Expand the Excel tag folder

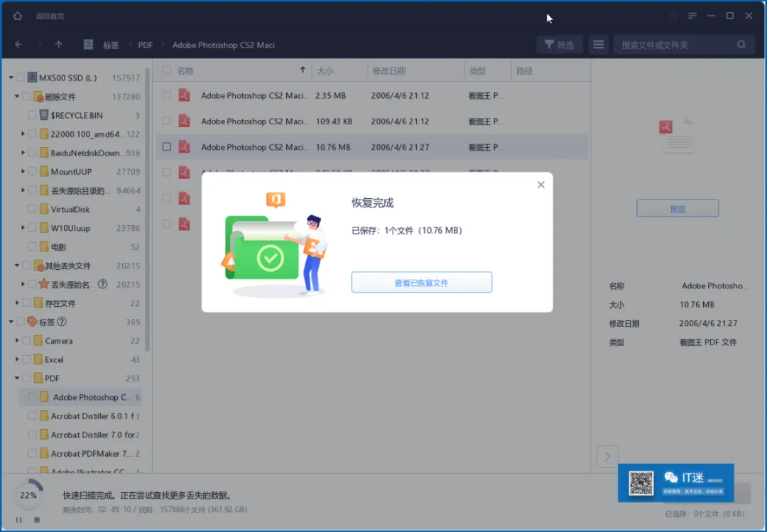[17, 359]
